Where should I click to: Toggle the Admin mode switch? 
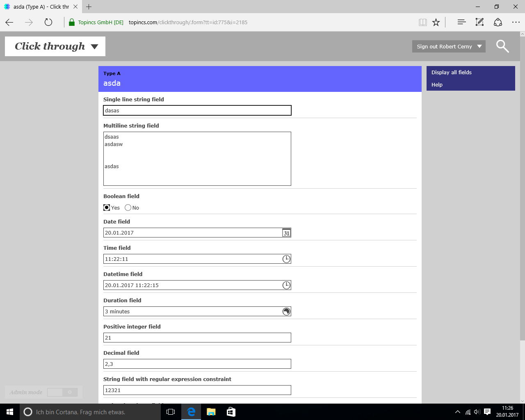tap(62, 393)
